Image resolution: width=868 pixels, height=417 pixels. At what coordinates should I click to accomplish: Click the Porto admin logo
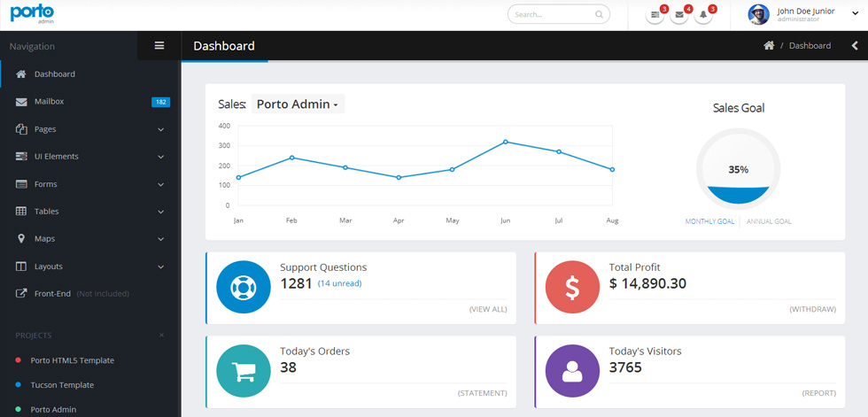[x=32, y=14]
